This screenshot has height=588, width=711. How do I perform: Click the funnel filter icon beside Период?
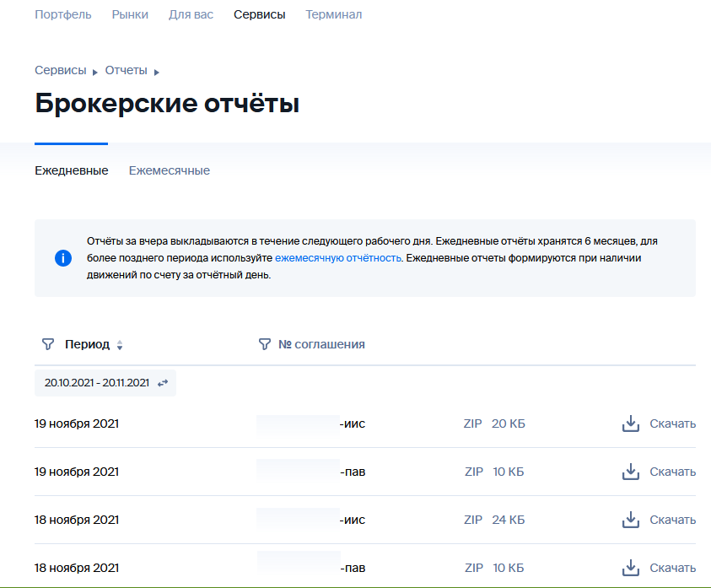click(x=48, y=344)
